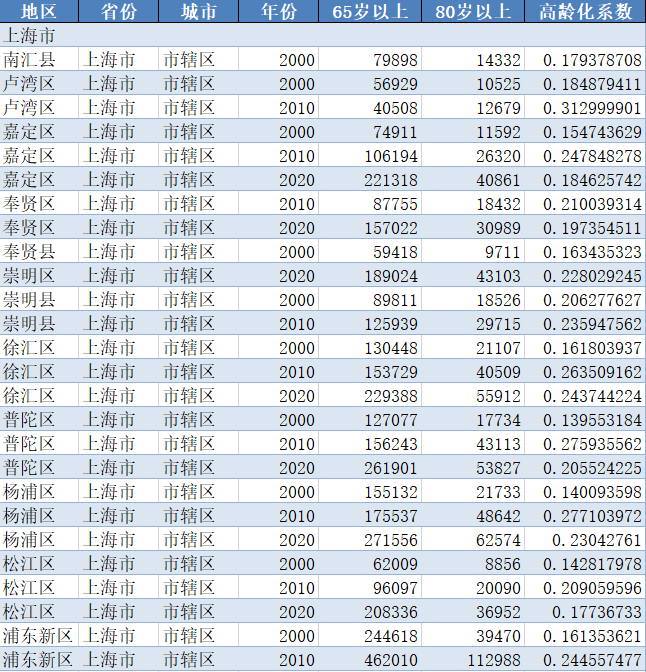The width and height of the screenshot is (646, 672).
Task: Select cell with value 48642
Action: pos(473,515)
